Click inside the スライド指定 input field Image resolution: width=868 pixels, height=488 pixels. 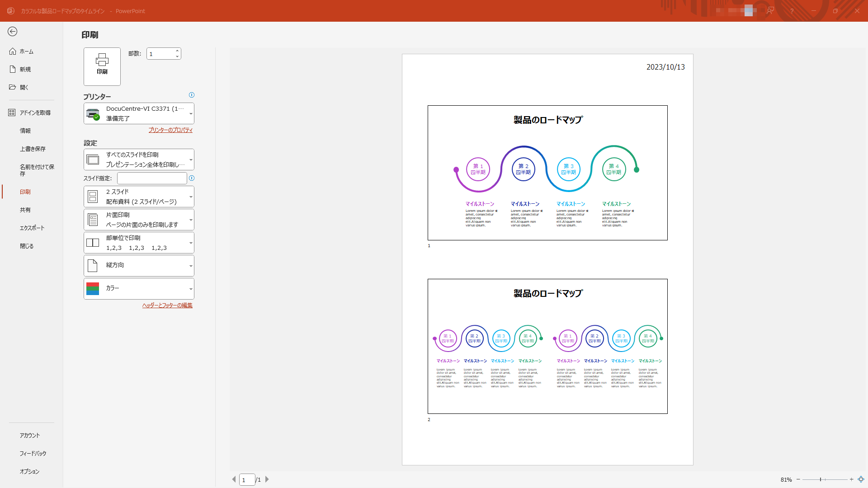click(x=151, y=178)
